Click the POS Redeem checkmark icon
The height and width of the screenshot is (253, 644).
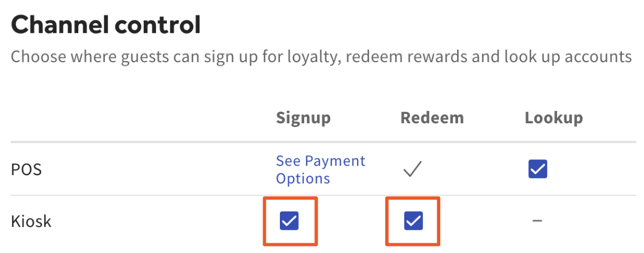(x=413, y=170)
